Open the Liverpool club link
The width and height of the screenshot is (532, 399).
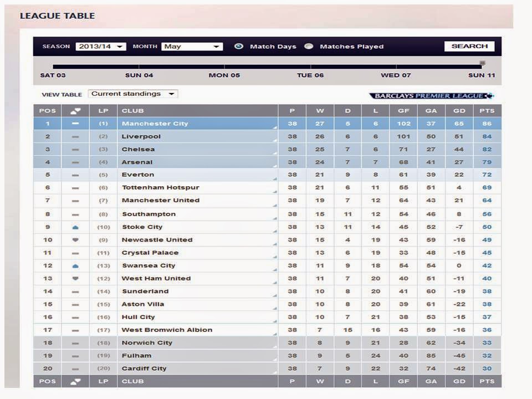(x=141, y=136)
